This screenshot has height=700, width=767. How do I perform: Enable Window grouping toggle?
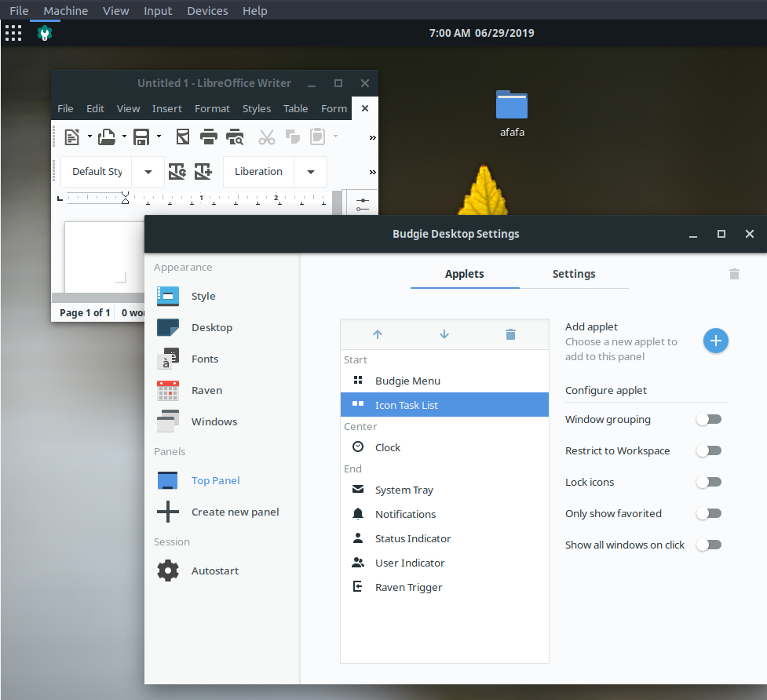click(x=709, y=419)
